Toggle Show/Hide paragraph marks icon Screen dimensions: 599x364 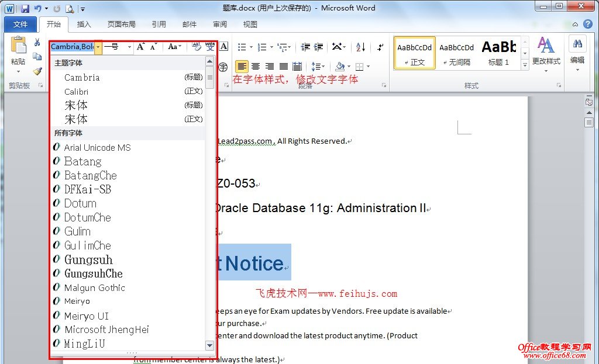point(380,47)
